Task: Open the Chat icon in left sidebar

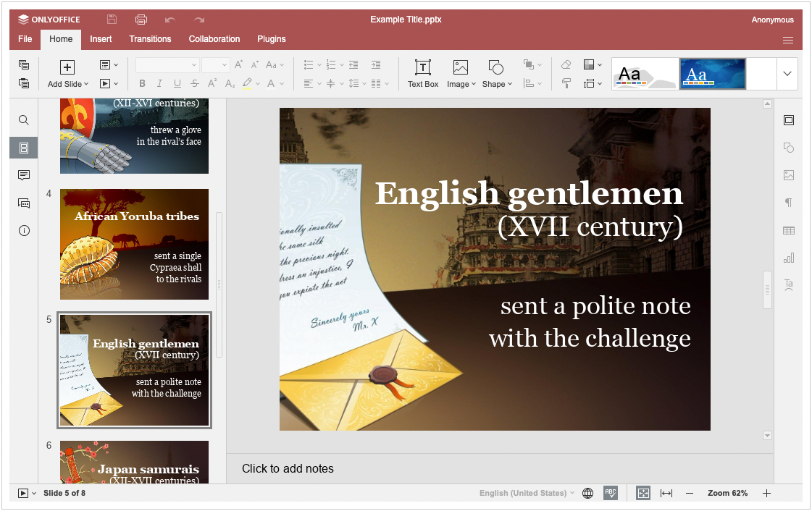Action: click(24, 203)
